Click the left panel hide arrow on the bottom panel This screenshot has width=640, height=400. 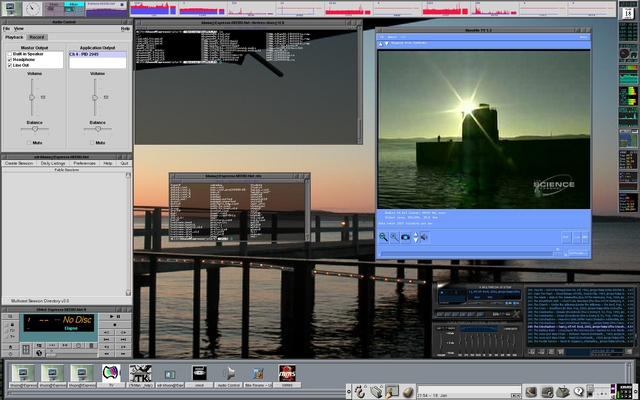coord(349,391)
